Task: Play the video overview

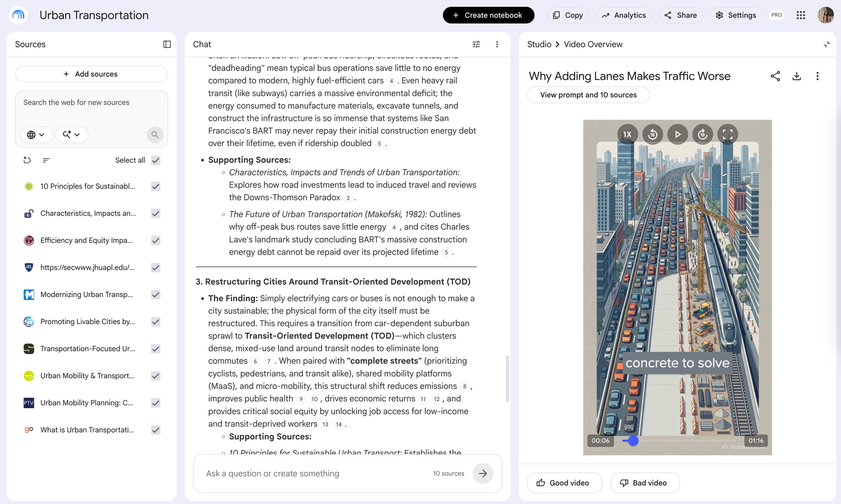Action: point(678,135)
